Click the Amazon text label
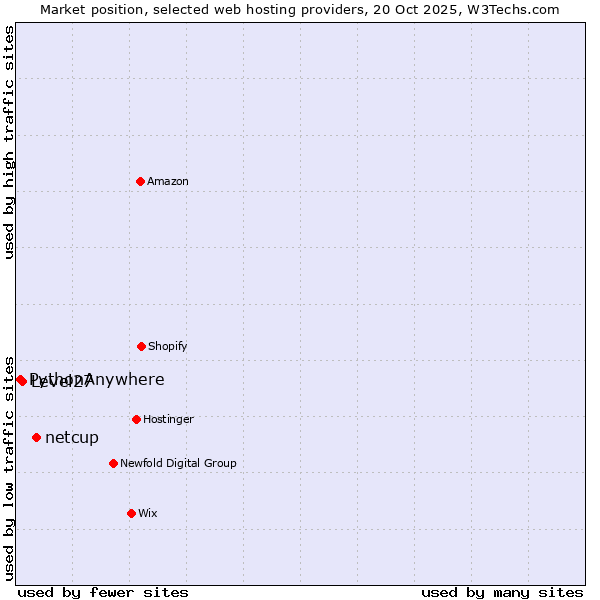Screen dimensions: 600x600 pos(168,181)
